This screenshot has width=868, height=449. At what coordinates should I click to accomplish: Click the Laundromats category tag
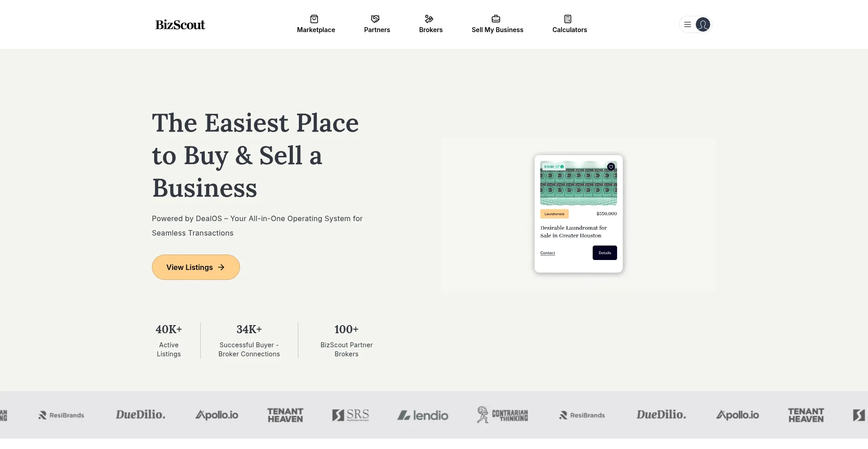554,214
